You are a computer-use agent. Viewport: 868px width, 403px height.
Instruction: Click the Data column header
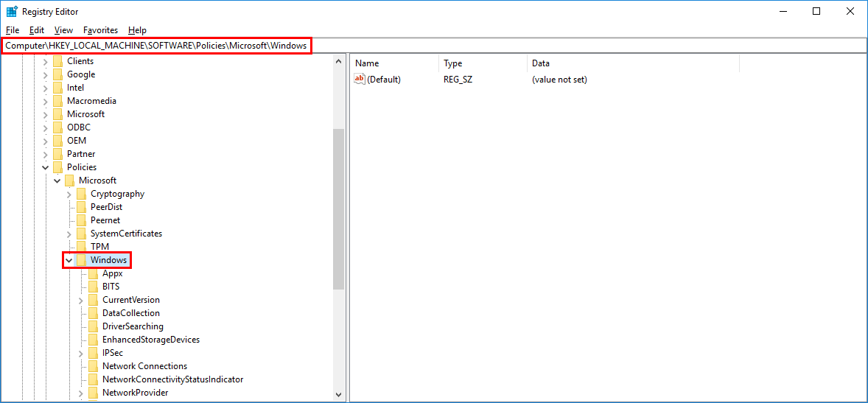[633, 63]
